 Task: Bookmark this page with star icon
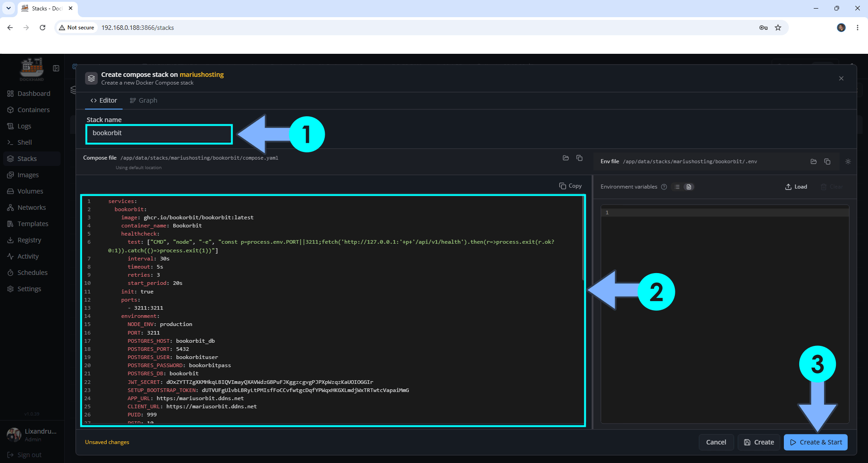pos(778,28)
